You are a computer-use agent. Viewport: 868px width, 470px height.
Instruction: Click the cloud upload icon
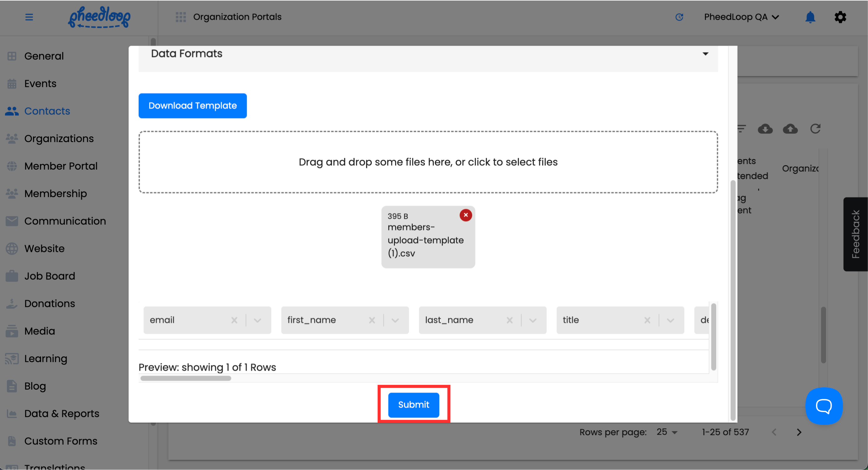790,129
